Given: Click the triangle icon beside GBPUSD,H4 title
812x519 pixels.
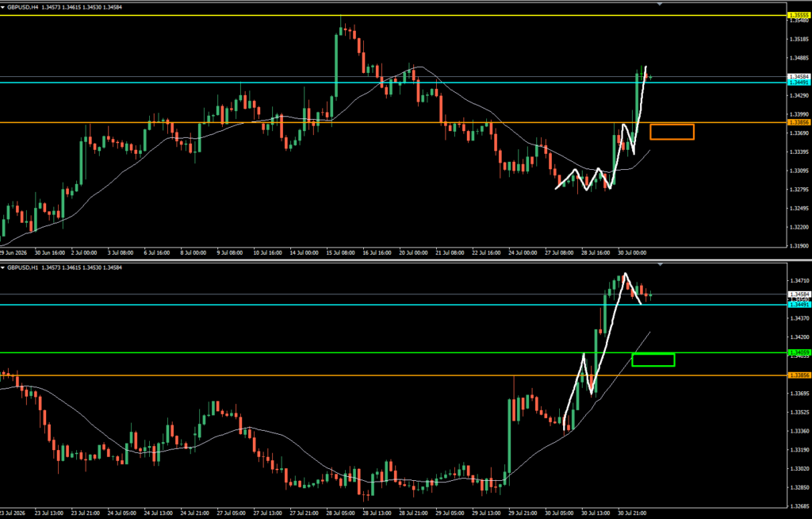Looking at the screenshot, I should [x=2, y=7].
